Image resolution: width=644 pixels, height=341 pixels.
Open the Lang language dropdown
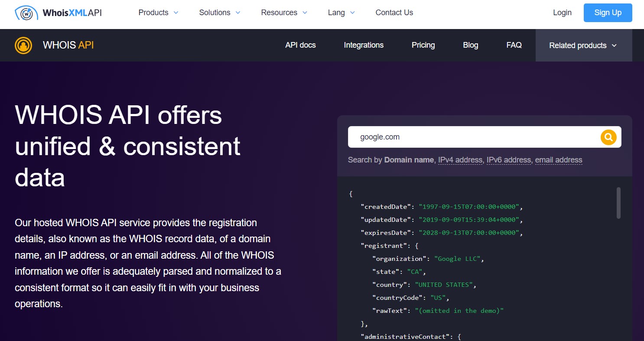(x=342, y=13)
